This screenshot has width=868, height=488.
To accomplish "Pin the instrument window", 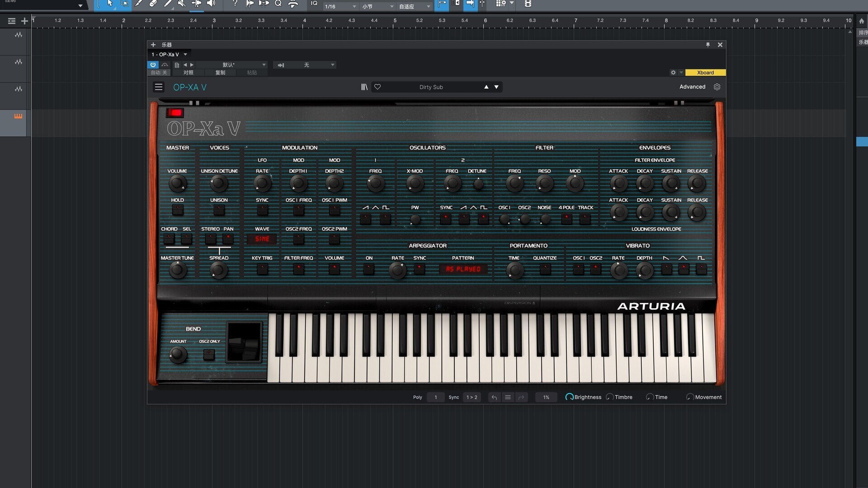I will click(x=708, y=45).
